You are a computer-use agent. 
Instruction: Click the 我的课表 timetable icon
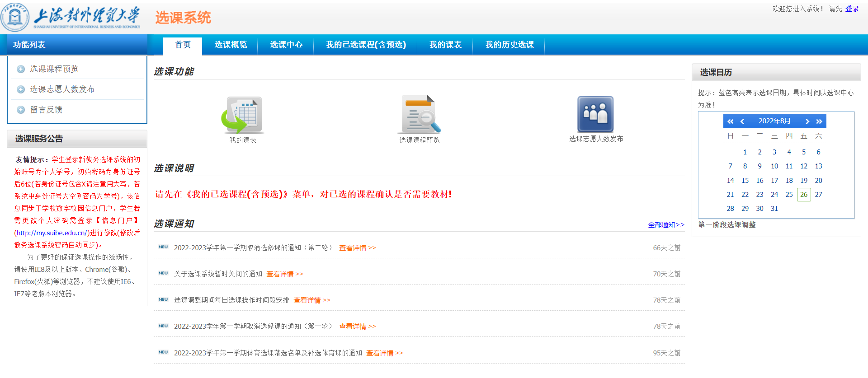(242, 115)
